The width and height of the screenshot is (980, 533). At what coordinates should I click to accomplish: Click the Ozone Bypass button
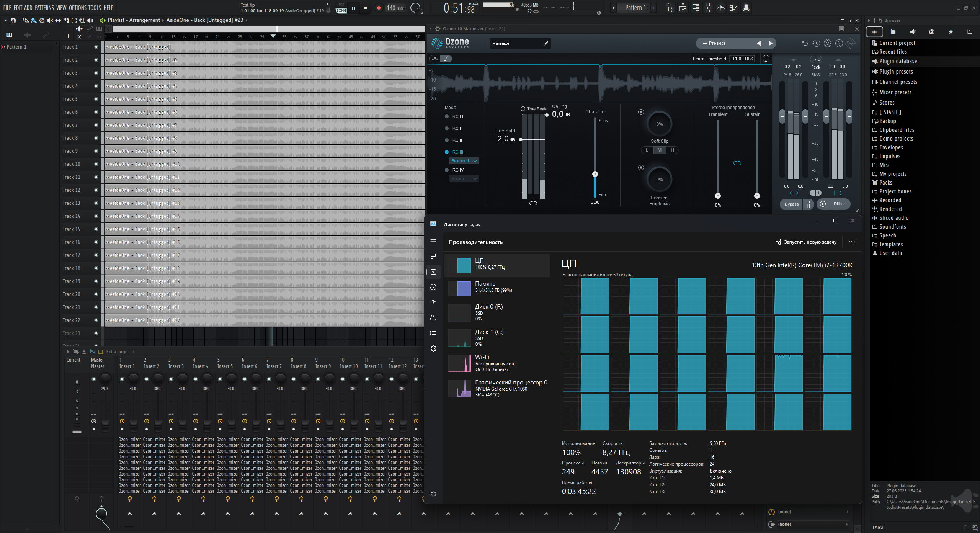[x=791, y=204]
